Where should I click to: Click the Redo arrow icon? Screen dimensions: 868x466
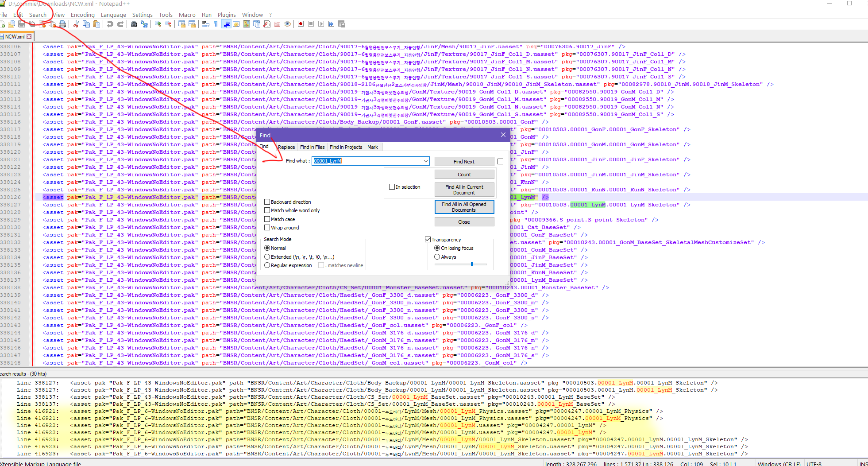[x=120, y=24]
